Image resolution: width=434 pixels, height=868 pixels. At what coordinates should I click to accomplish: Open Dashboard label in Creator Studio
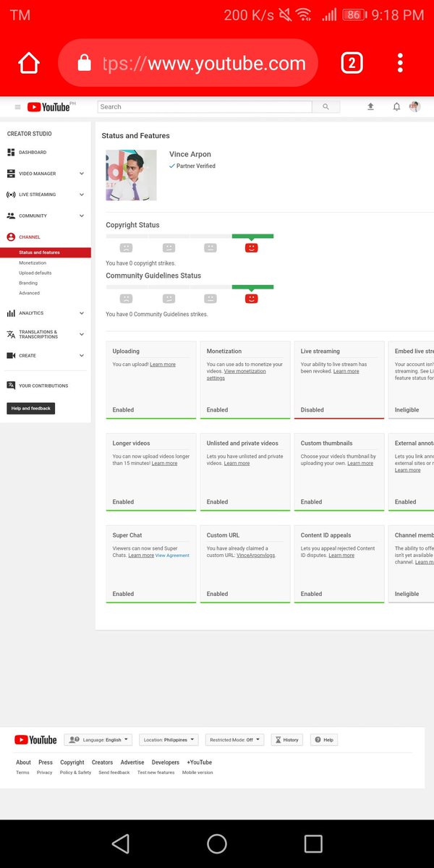point(33,153)
